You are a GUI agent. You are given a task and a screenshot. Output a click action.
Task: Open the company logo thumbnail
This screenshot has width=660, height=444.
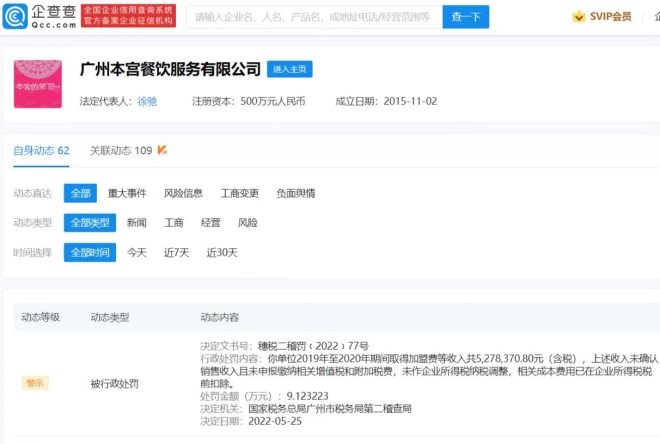coord(38,84)
